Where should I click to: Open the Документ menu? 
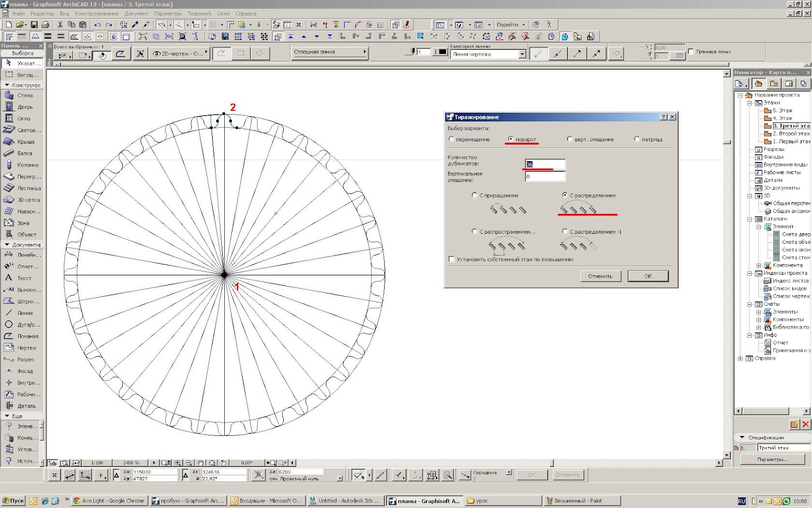point(137,14)
